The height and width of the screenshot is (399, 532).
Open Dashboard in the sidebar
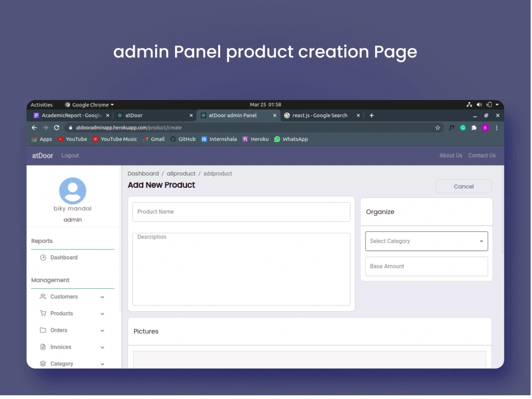64,257
